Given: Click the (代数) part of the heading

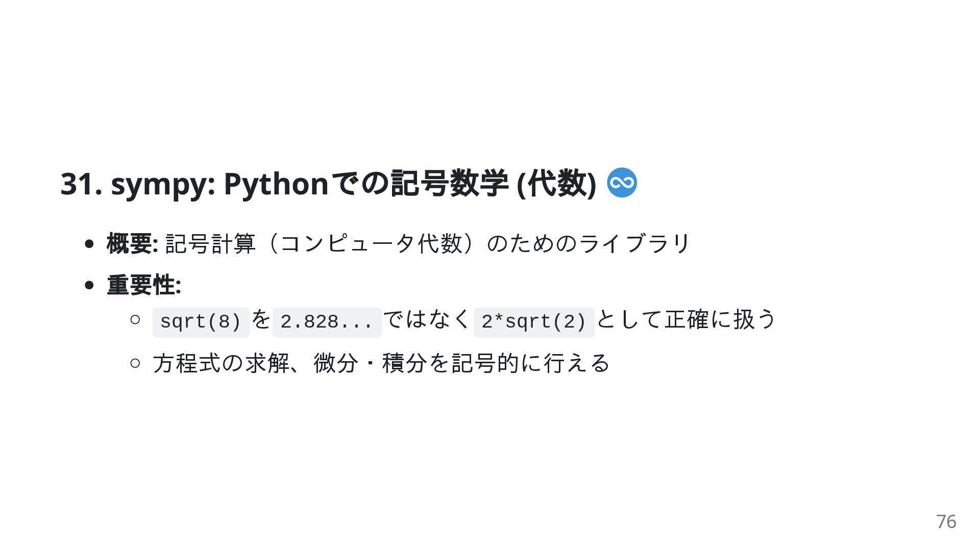Looking at the screenshot, I should (x=556, y=183).
